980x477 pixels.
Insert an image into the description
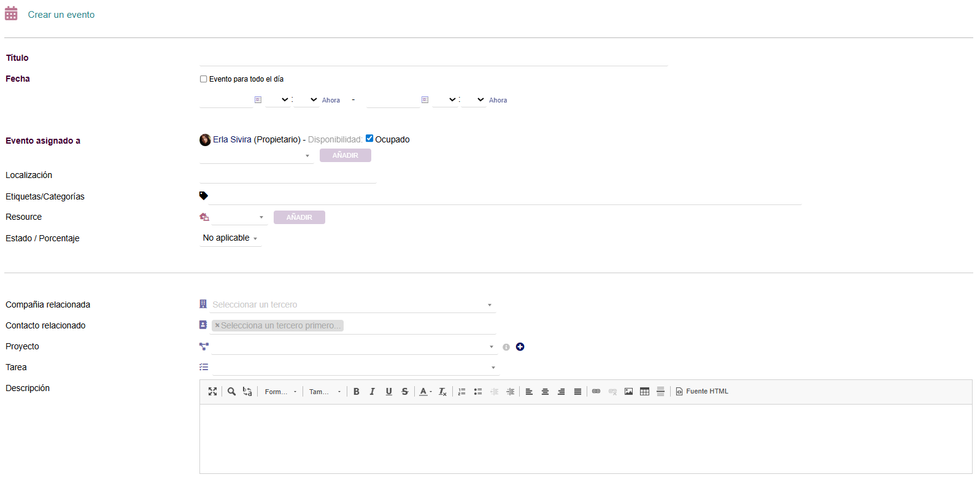tap(628, 392)
